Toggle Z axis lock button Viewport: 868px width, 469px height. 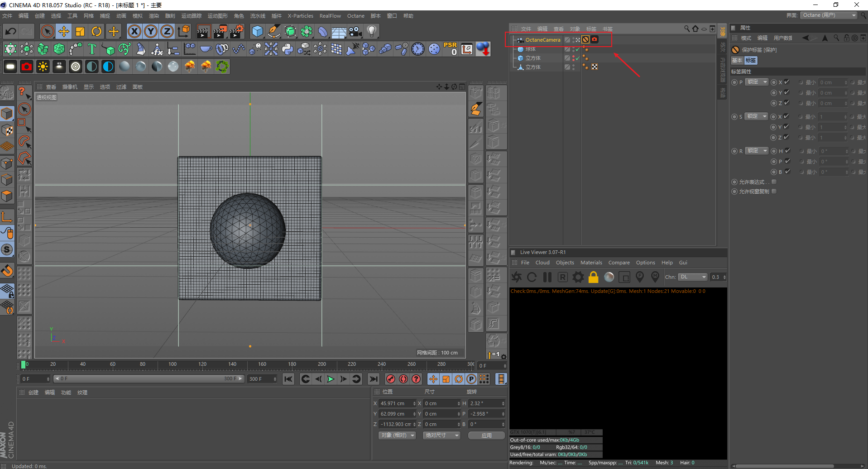(167, 31)
